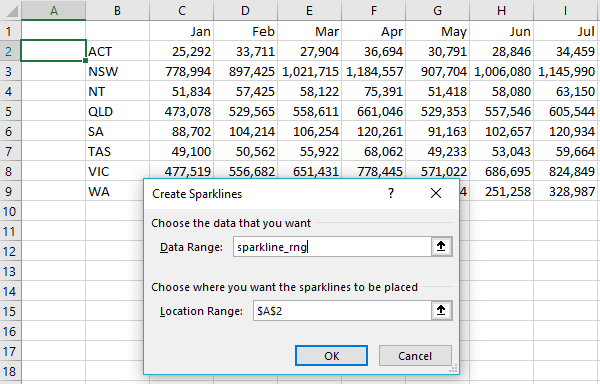This screenshot has height=384, width=600.
Task: Select column F header
Action: [x=374, y=10]
